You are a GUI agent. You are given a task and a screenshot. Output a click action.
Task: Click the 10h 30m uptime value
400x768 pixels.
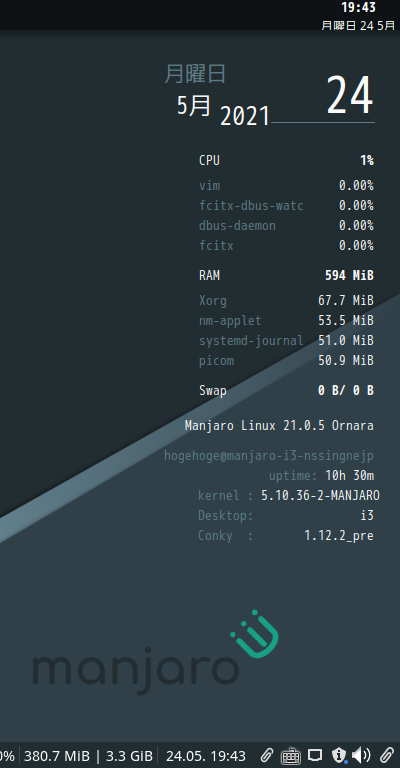[350, 476]
